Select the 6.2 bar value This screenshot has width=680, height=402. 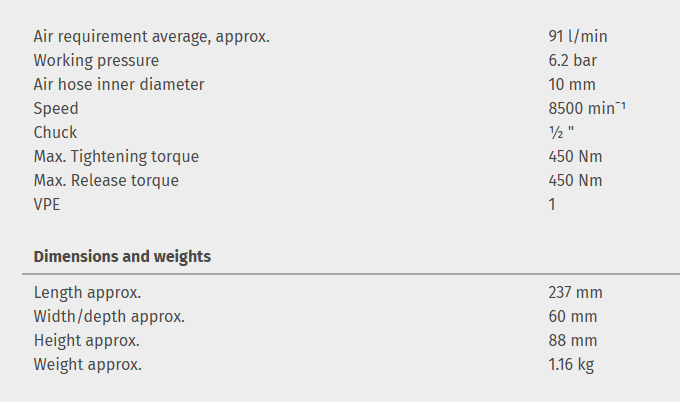(572, 61)
